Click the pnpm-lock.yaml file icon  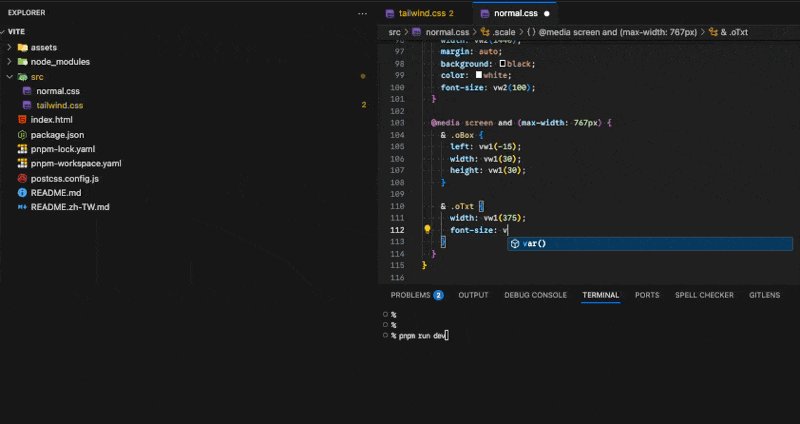coord(22,149)
